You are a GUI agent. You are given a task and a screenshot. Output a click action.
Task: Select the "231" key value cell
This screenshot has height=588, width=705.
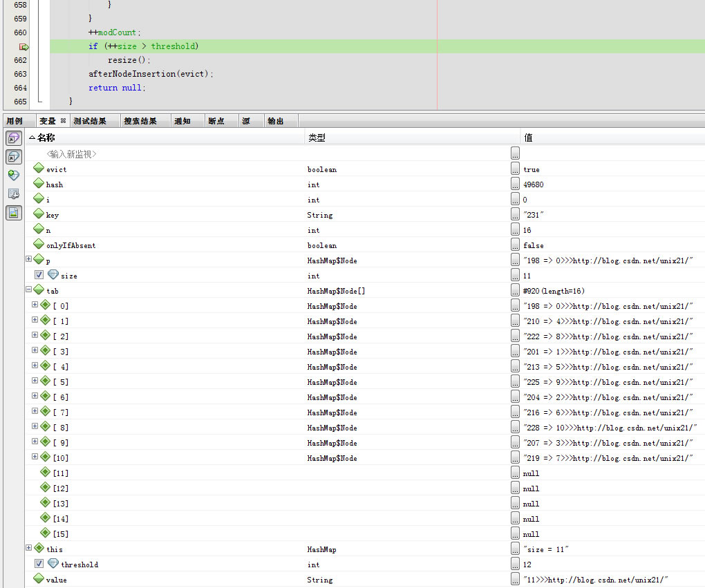pyautogui.click(x=534, y=215)
